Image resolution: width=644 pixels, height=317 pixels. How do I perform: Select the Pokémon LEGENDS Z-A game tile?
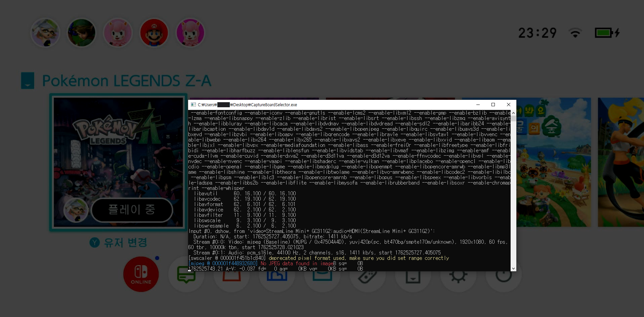click(x=118, y=162)
